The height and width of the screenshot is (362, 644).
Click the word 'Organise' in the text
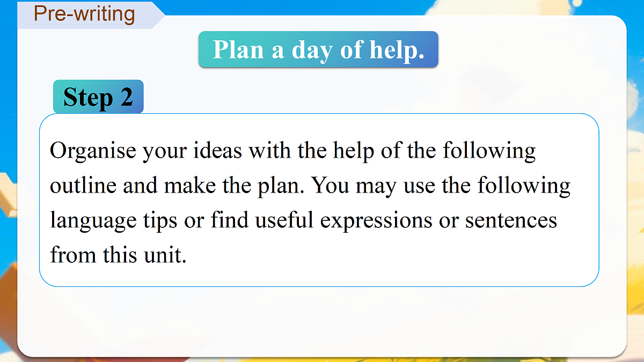pos(93,152)
